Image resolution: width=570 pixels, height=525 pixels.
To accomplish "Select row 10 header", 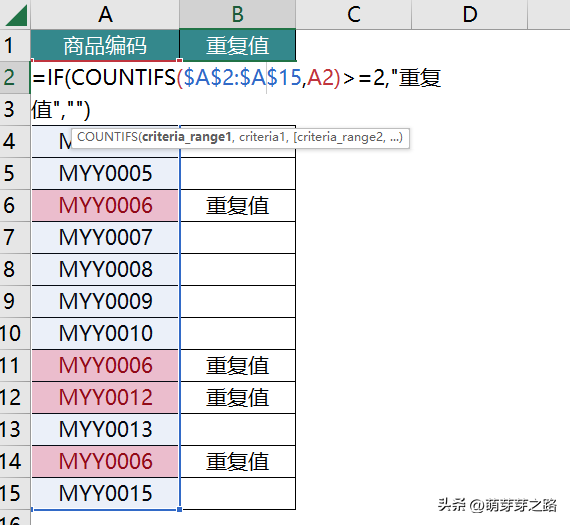I will click(x=15, y=333).
